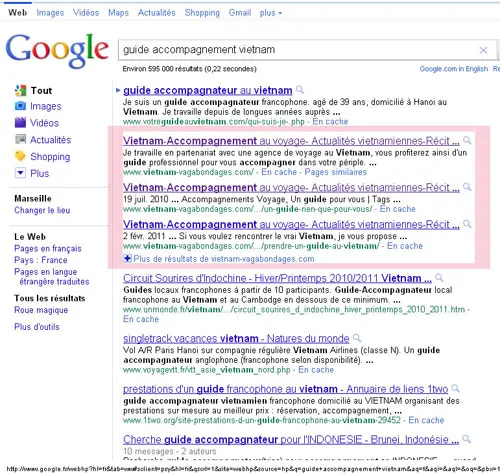Open 'Cherche guide accompagnateur pour l'INDONESIE' result
500x473 pixels.
tap(291, 440)
